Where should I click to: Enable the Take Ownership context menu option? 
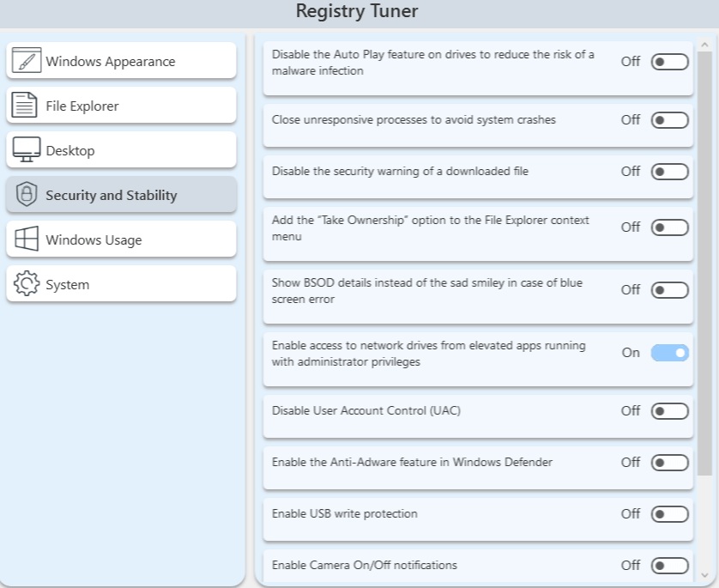pyautogui.click(x=669, y=227)
